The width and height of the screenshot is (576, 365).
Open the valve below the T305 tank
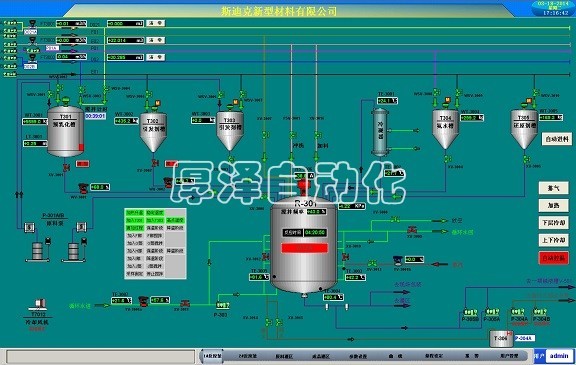pos(526,159)
